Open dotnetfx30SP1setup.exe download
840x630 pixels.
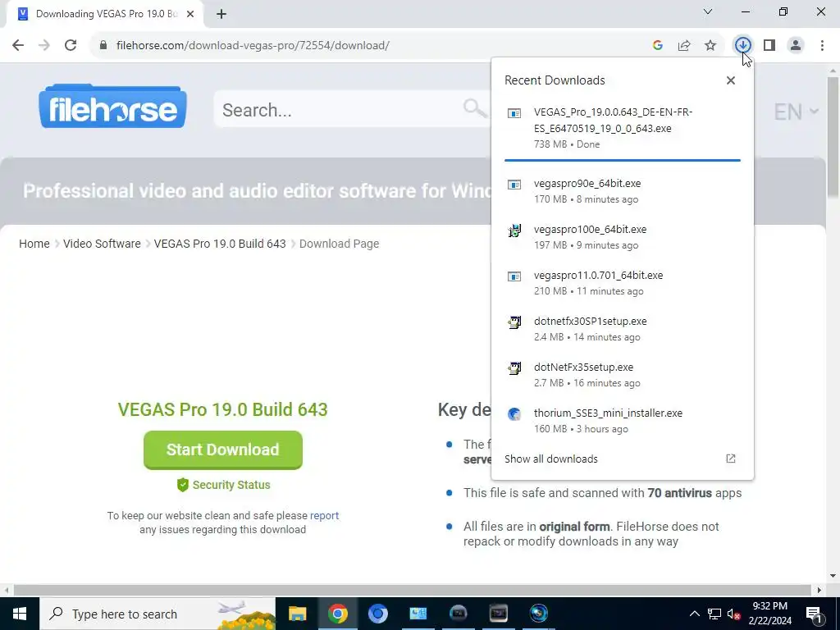(x=623, y=329)
